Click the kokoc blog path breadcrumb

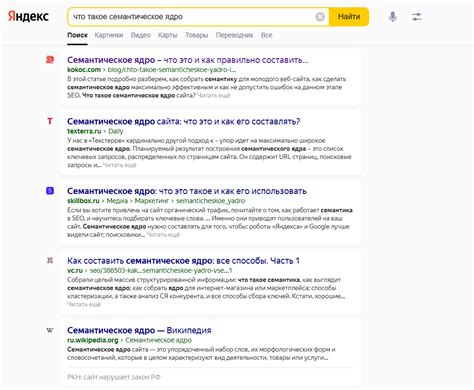(172, 70)
